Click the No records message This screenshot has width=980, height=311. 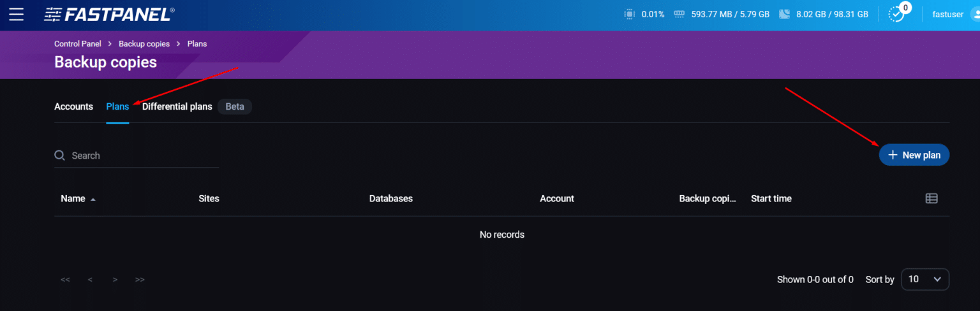pos(502,235)
